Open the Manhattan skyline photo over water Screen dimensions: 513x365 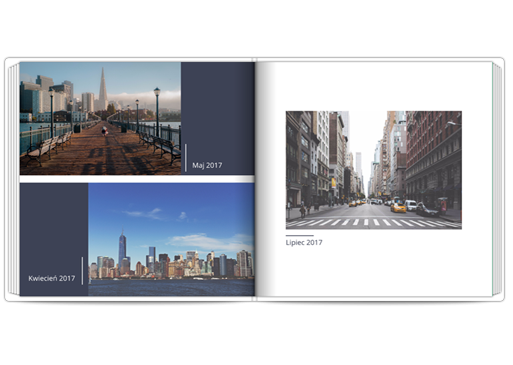tap(171, 239)
